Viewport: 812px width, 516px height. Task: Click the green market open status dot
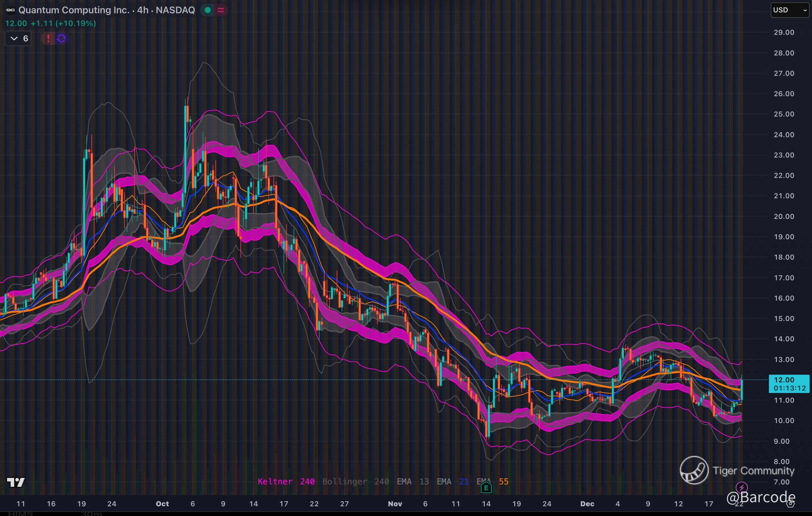click(208, 10)
